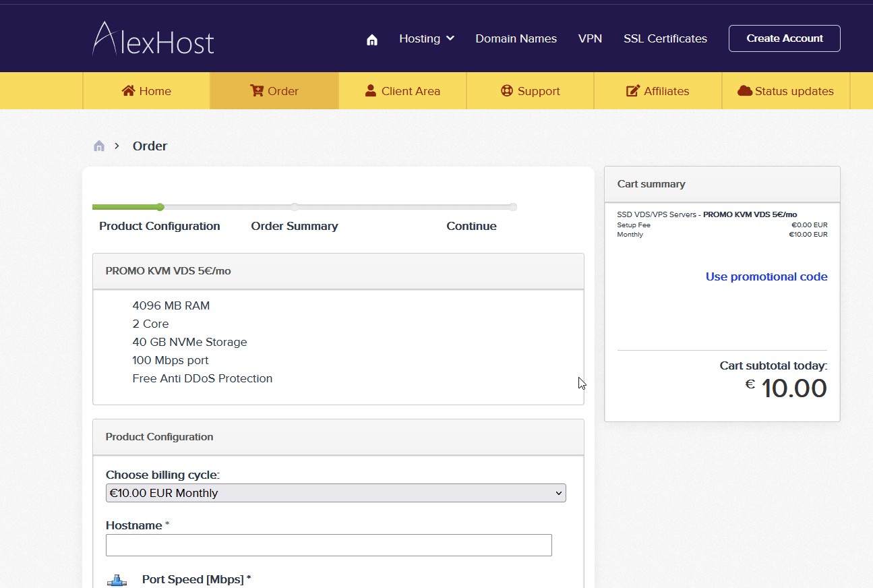Open the VPN page
Image resolution: width=873 pixels, height=588 pixels.
[x=590, y=38]
